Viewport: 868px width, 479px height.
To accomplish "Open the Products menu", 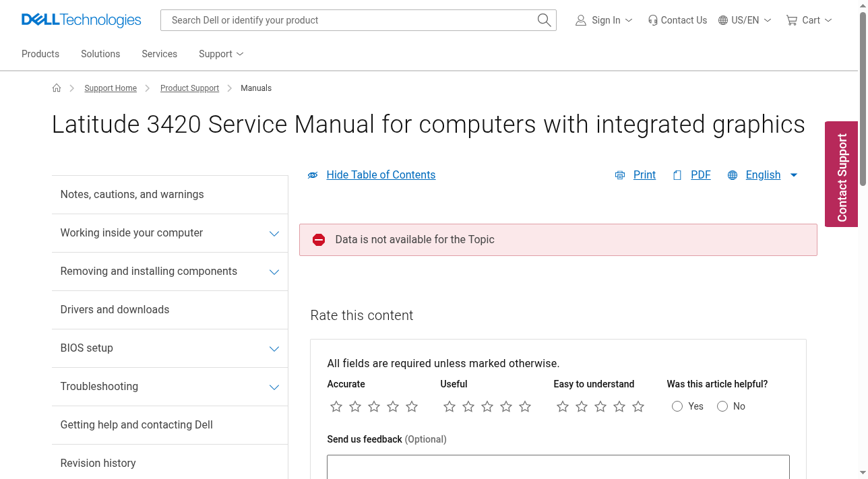I will click(x=40, y=54).
